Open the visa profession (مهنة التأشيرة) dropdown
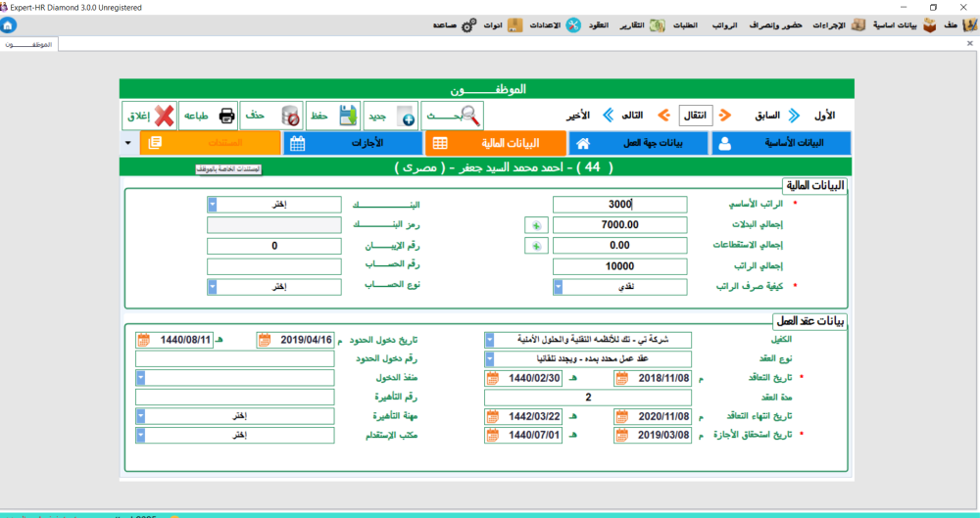Screen dimensions: 980x518 [x=141, y=415]
